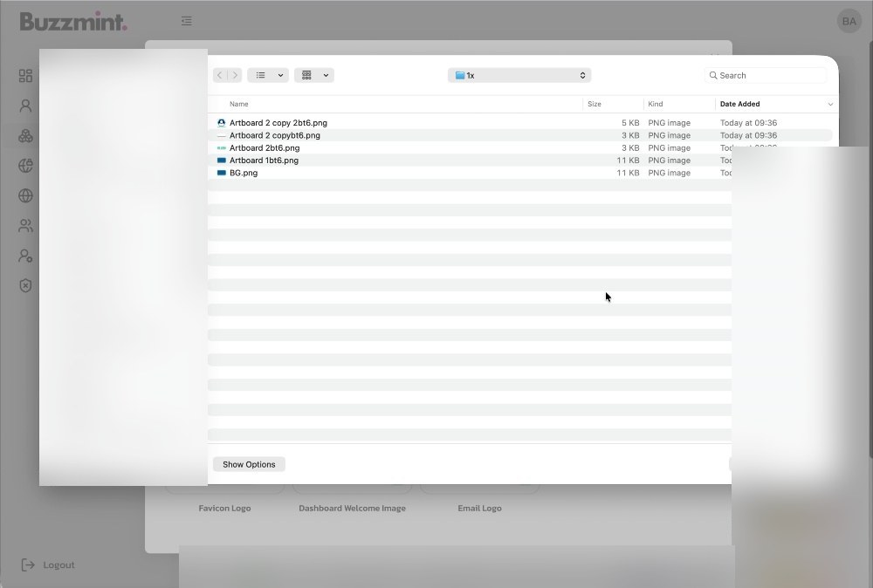Image resolution: width=873 pixels, height=588 pixels.
Task: Click the magnifier icon in Search field
Action: [x=713, y=75]
